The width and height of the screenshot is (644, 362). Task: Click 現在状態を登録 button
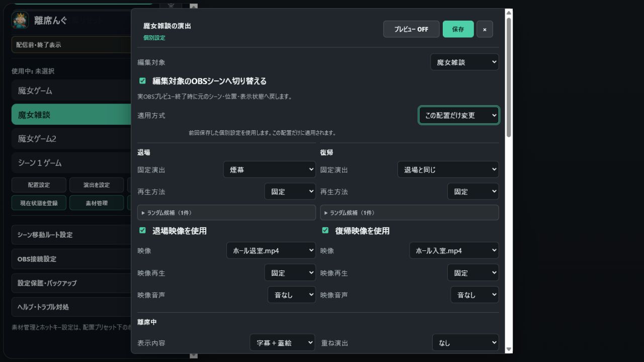39,203
